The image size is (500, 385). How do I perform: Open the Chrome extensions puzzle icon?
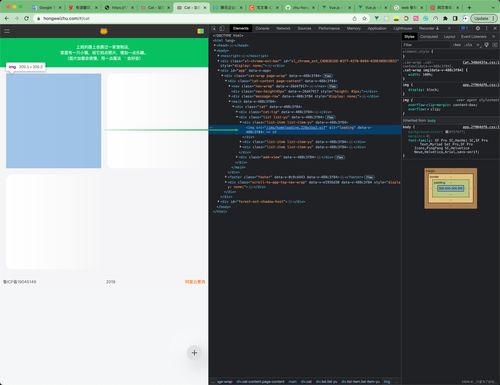pos(445,18)
